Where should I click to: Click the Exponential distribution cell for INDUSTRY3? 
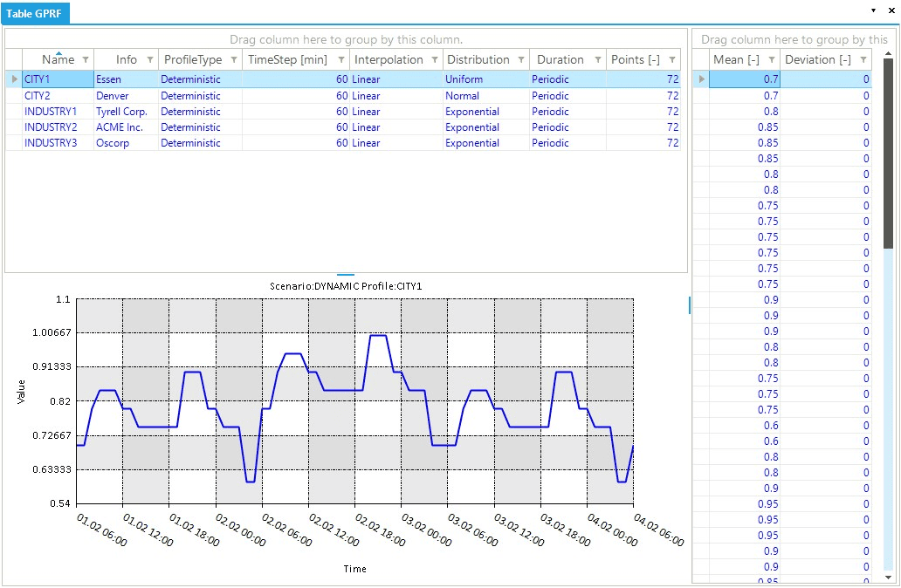click(x=472, y=143)
